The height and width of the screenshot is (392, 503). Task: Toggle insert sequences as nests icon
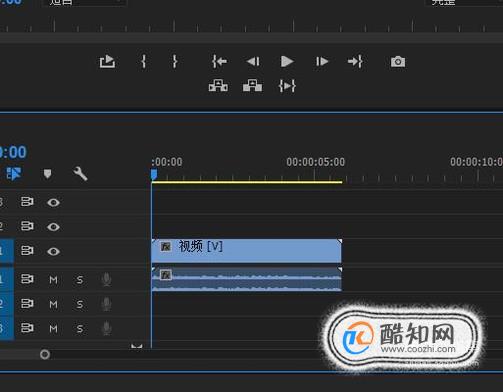[x=14, y=174]
